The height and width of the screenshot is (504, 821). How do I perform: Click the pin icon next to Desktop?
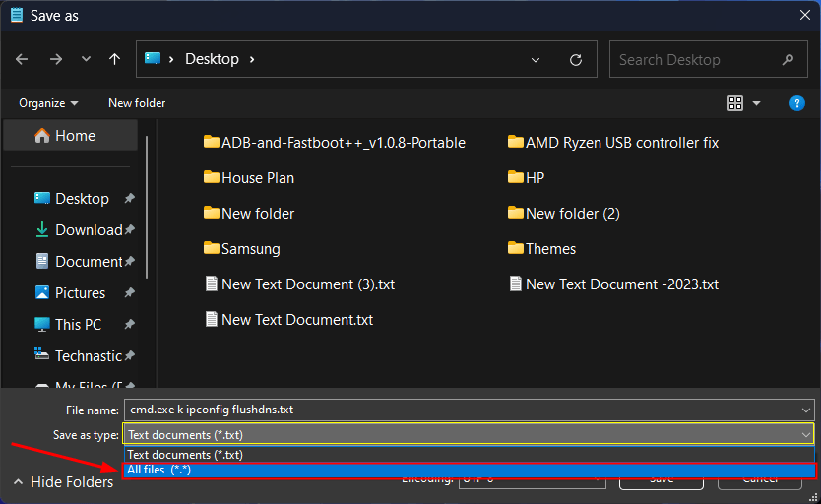(129, 199)
